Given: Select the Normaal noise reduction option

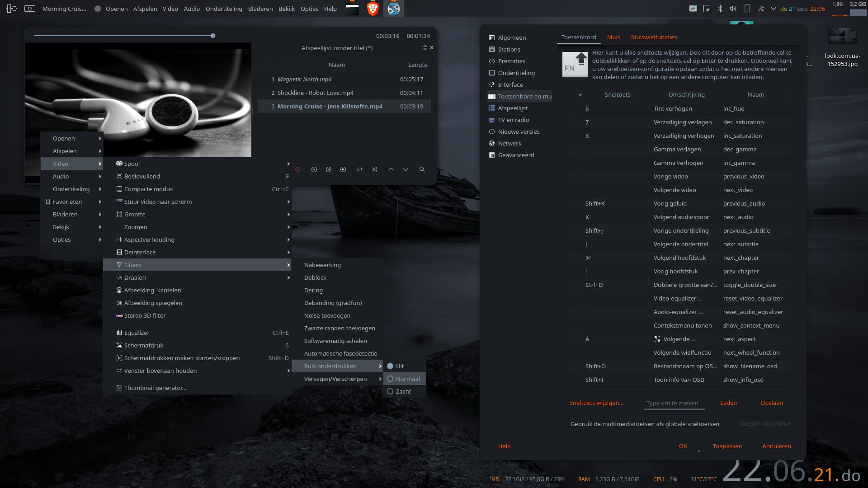Looking at the screenshot, I should click(405, 379).
